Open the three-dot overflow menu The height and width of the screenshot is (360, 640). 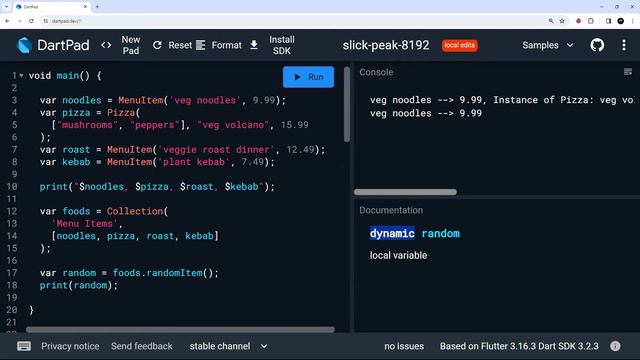624,45
